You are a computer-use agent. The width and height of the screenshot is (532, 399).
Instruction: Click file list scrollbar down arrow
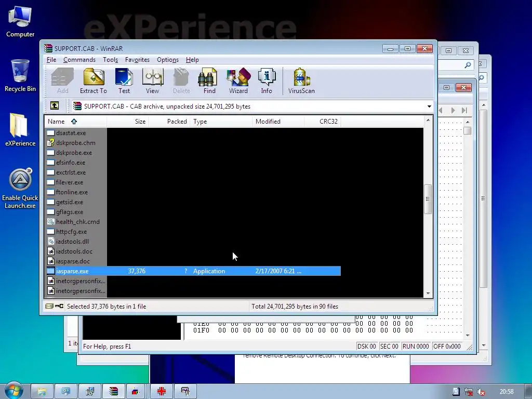tap(428, 293)
